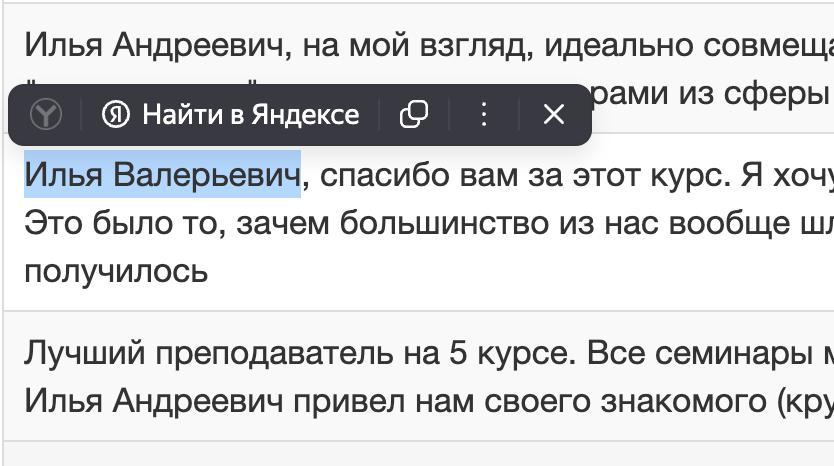This screenshot has height=466, width=834.
Task: Search selection via Найти в Яндексе
Action: click(230, 114)
